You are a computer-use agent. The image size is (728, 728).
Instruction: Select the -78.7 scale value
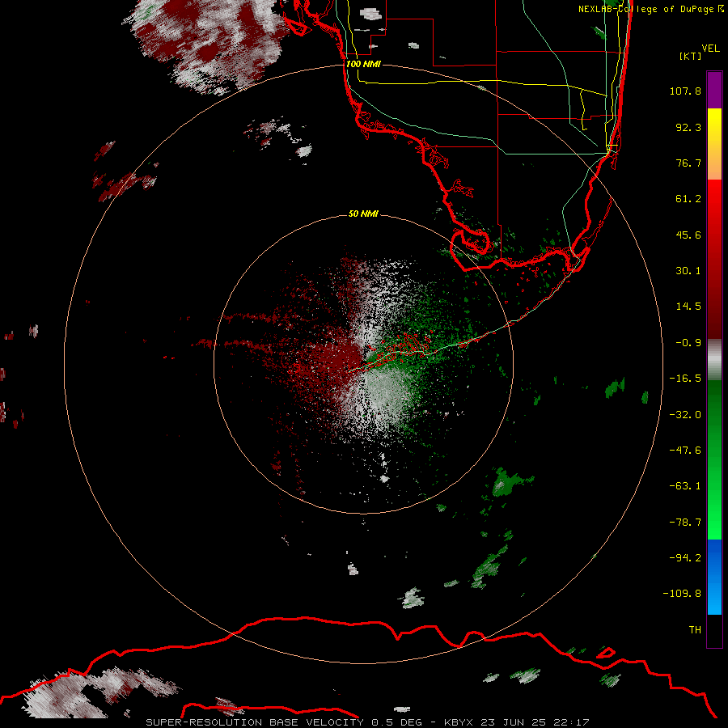(x=685, y=523)
